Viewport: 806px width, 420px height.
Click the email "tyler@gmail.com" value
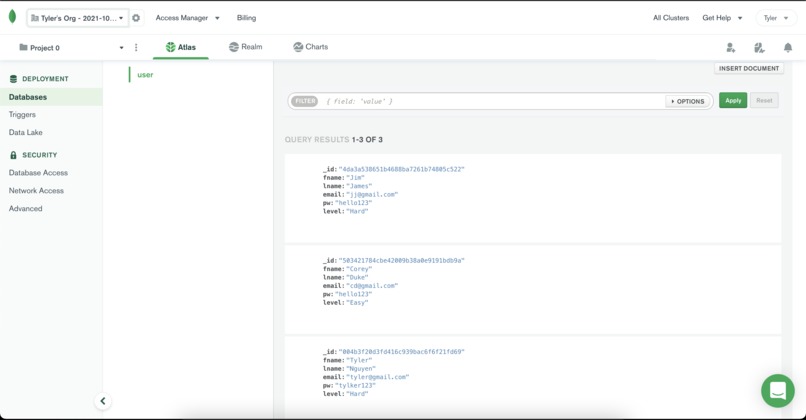[378, 377]
